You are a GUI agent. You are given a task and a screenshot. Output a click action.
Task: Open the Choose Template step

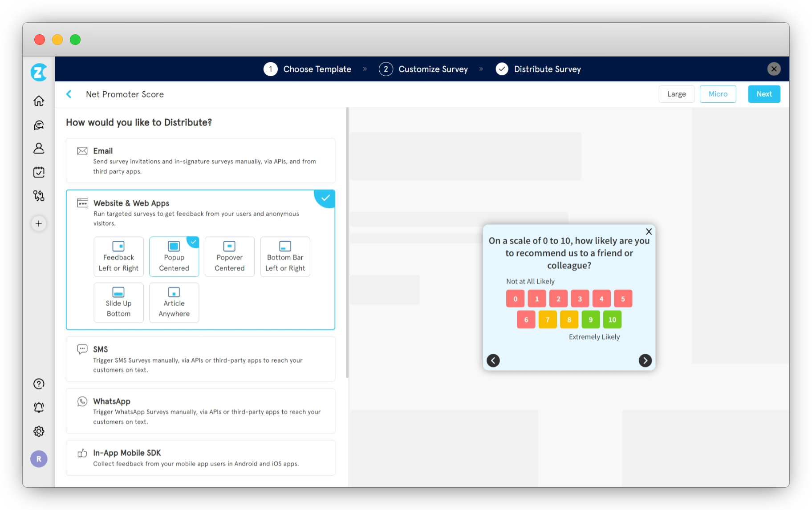pos(308,69)
